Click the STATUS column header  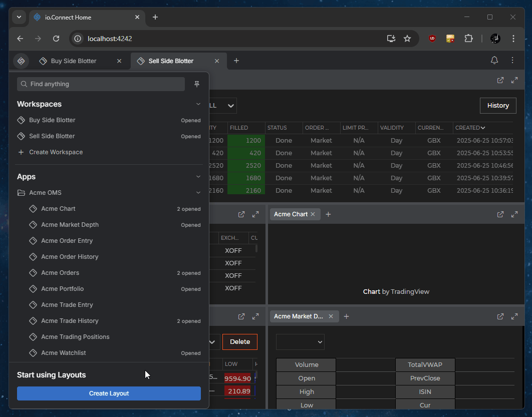coord(284,128)
